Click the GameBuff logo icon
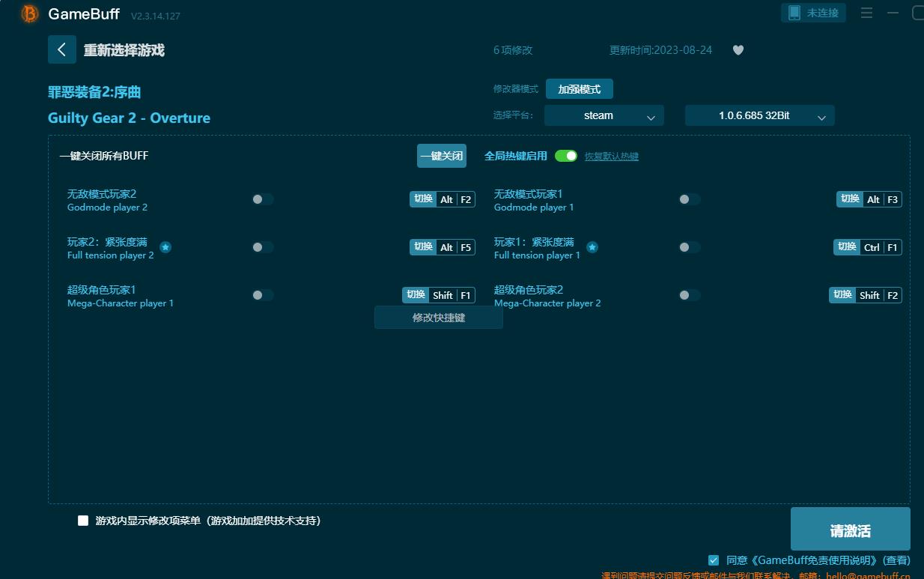 pos(30,13)
